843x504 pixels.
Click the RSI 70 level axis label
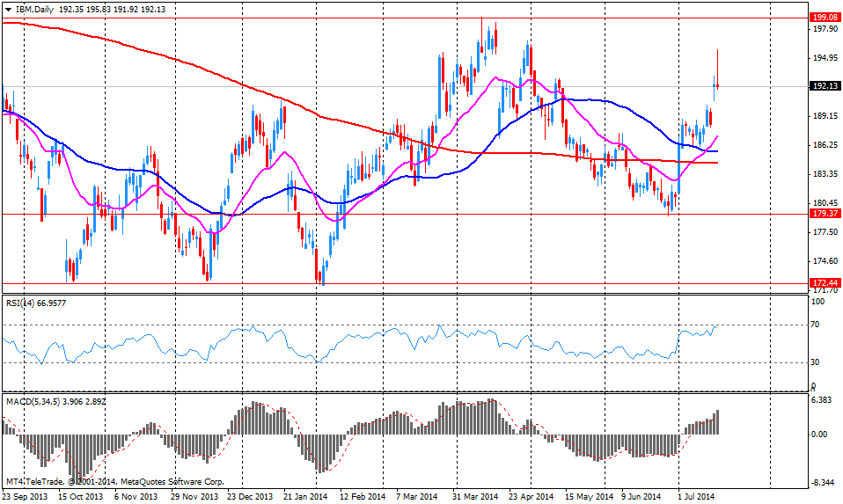[816, 325]
